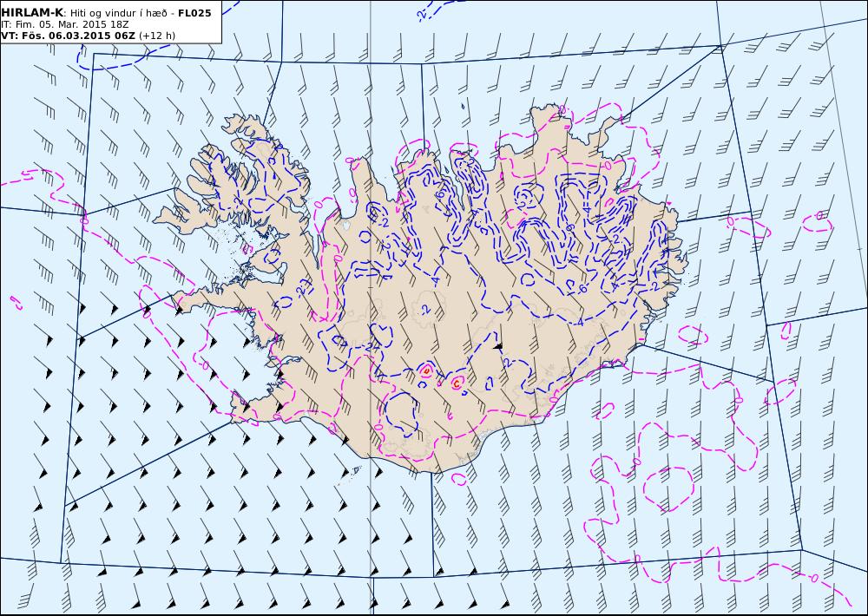Click the 'VT: Fös. 06.03.2015 06Z' valid time
868x616 pixels.
(68, 36)
